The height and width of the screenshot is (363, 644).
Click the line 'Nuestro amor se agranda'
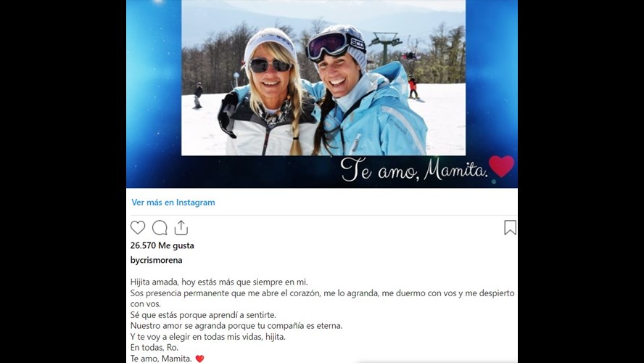coord(236,325)
